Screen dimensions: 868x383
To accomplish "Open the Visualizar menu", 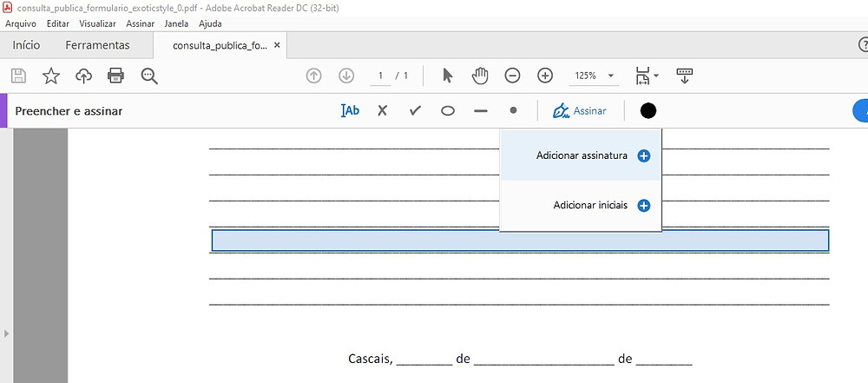I will click(97, 23).
